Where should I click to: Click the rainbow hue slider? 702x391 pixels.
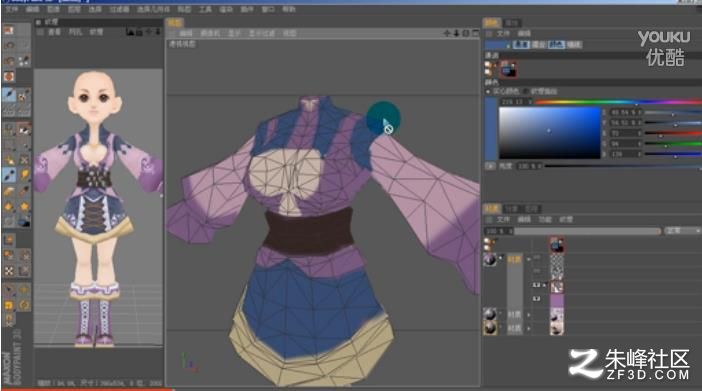tap(618, 102)
